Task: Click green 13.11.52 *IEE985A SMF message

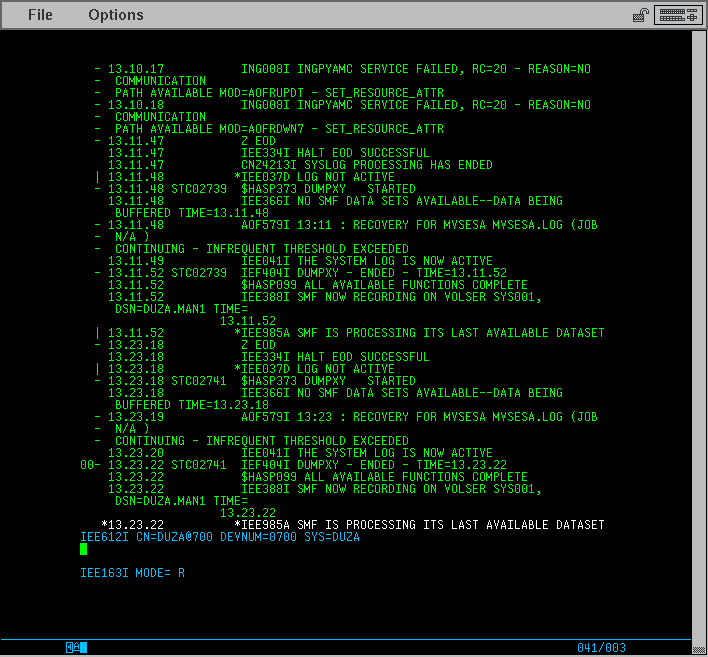Action: 350,333
